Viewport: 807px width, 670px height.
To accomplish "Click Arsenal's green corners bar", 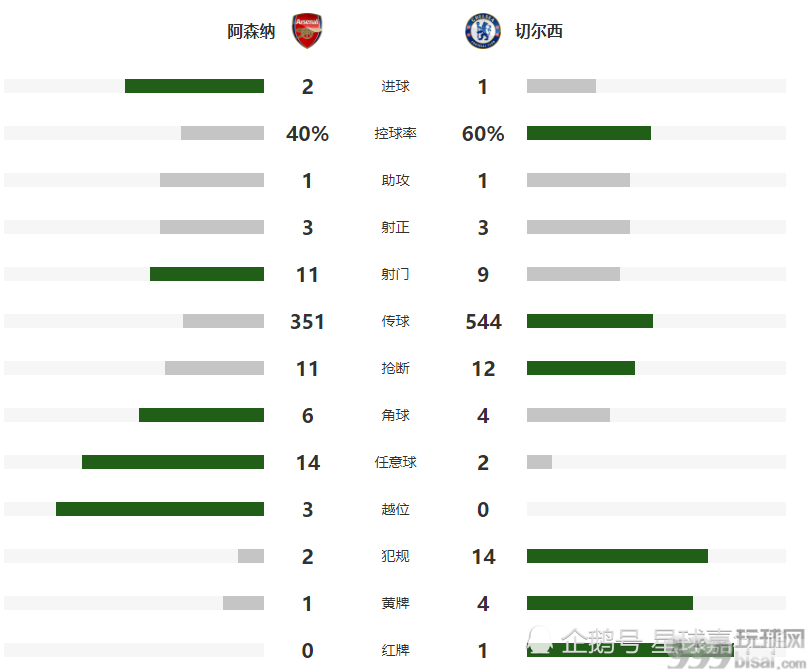I will click(x=201, y=415).
